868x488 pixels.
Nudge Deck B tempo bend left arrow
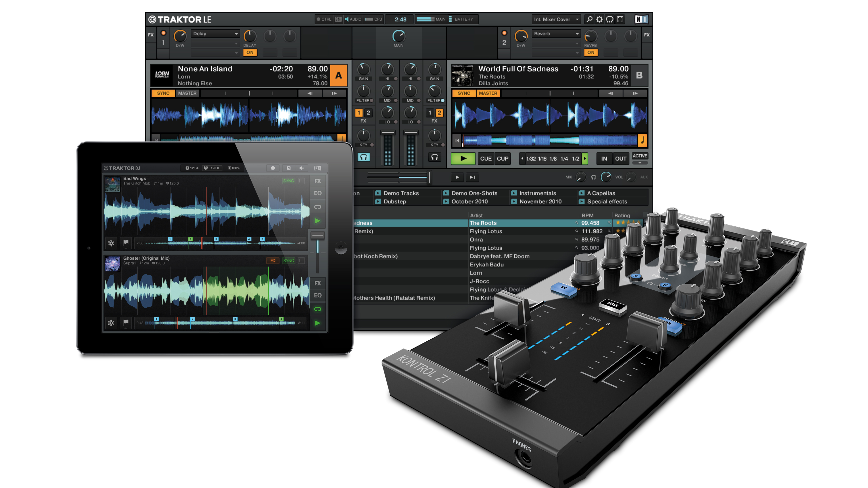pos(611,93)
